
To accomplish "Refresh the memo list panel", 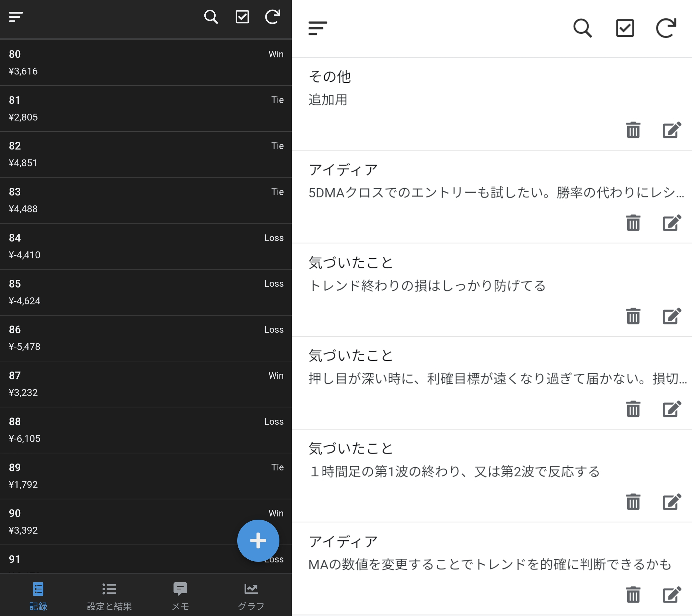I will click(x=666, y=28).
